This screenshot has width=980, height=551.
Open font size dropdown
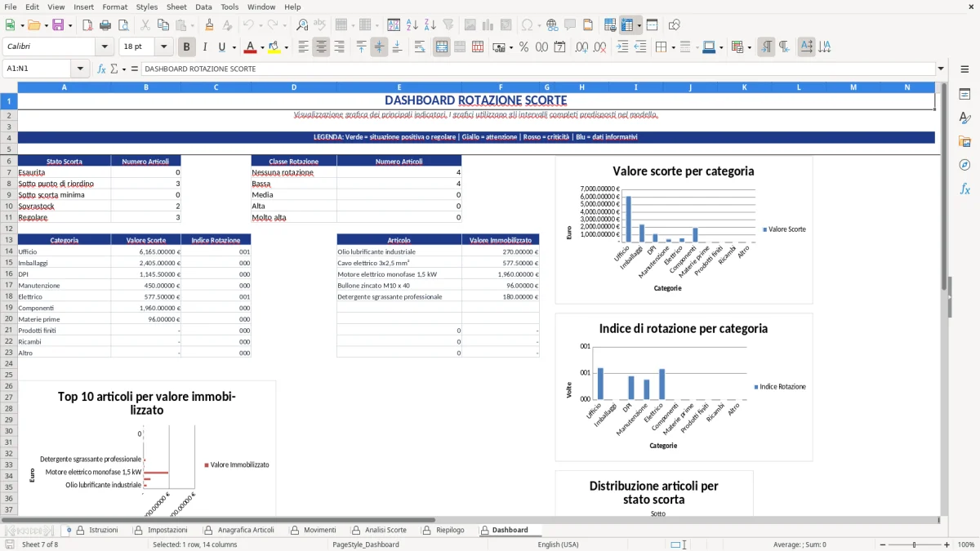[164, 47]
